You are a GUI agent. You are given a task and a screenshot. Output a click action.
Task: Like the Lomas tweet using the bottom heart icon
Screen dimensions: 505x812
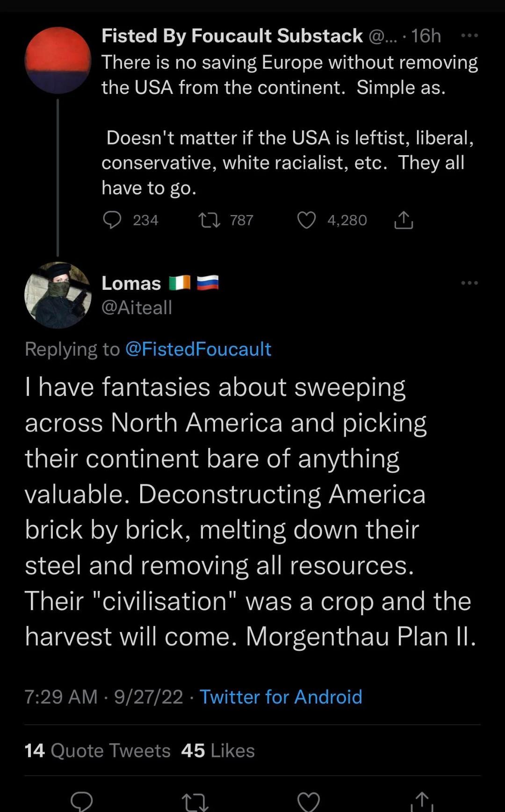(309, 801)
